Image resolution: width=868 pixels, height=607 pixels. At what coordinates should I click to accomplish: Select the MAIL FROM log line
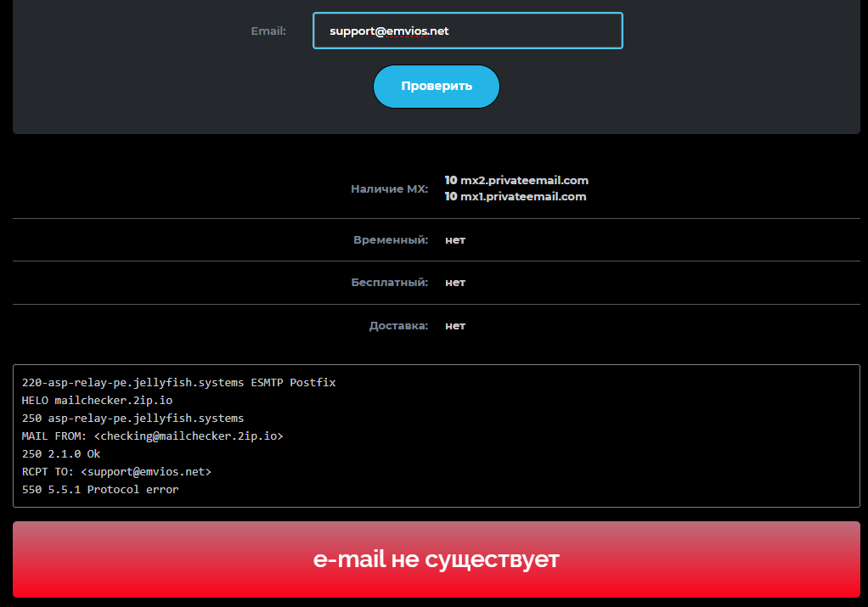pos(153,436)
